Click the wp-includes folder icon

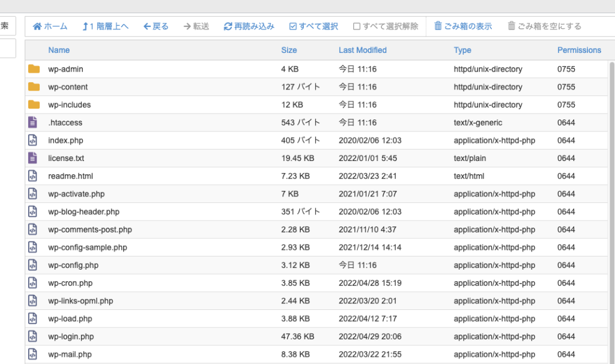[34, 105]
